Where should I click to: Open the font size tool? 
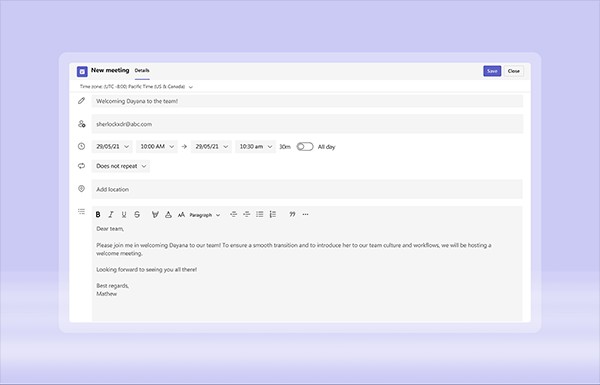[x=181, y=215]
